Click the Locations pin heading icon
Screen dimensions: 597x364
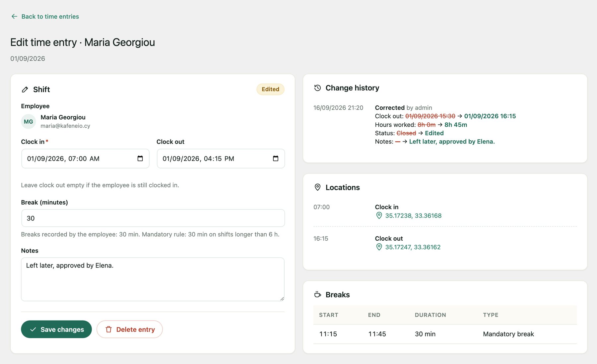pyautogui.click(x=317, y=187)
